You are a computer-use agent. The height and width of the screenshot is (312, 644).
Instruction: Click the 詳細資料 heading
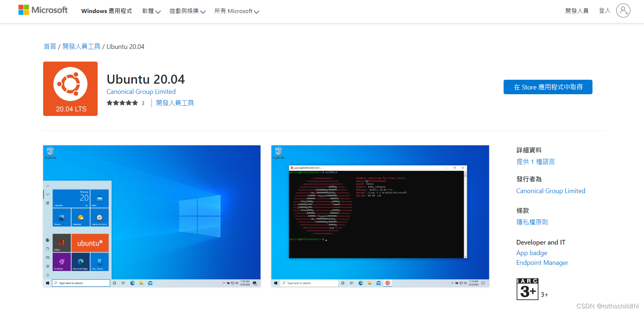pos(529,150)
